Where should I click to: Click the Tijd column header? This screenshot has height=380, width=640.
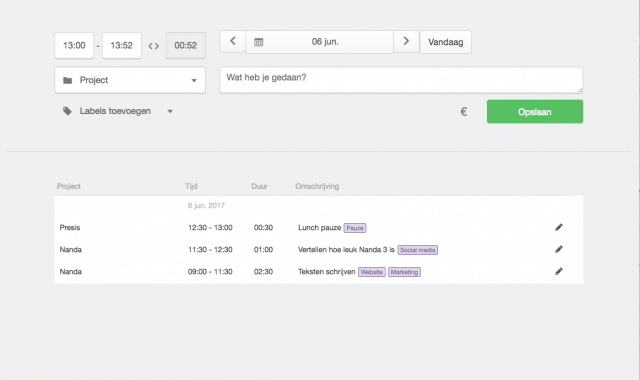click(x=191, y=186)
